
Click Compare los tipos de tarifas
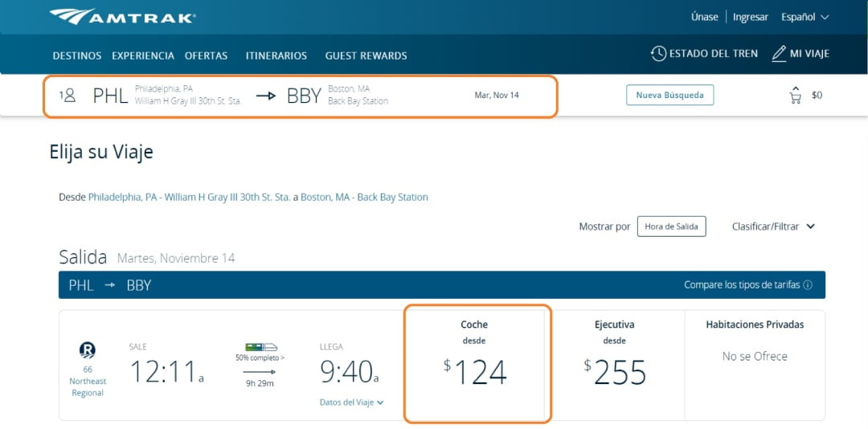pyautogui.click(x=742, y=285)
